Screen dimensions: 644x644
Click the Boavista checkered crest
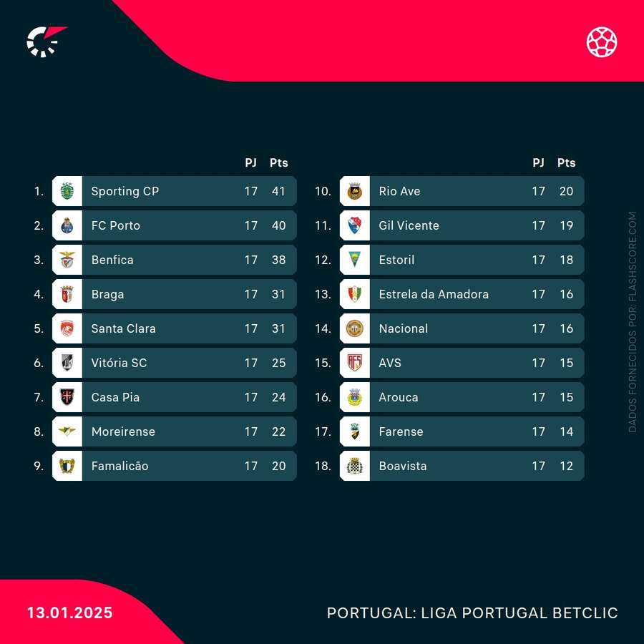click(354, 466)
